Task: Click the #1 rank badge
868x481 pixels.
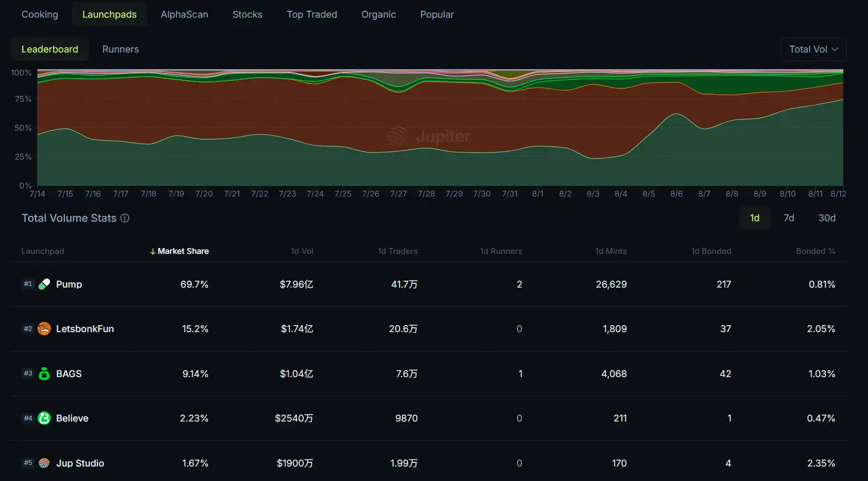Action: [x=28, y=284]
